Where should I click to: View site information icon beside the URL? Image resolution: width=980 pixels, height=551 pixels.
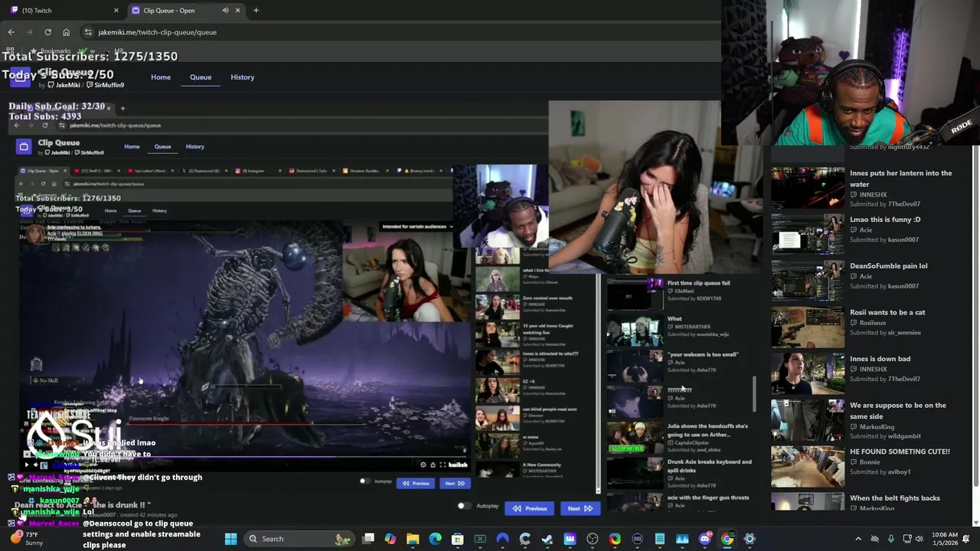pyautogui.click(x=88, y=32)
